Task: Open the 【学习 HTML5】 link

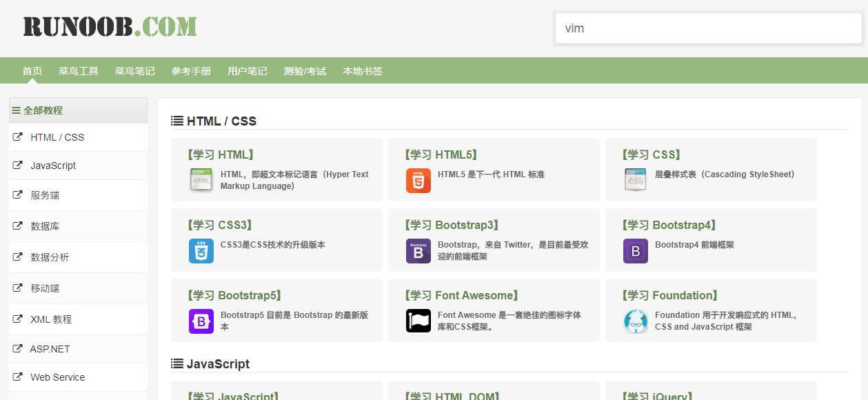Action: point(441,154)
